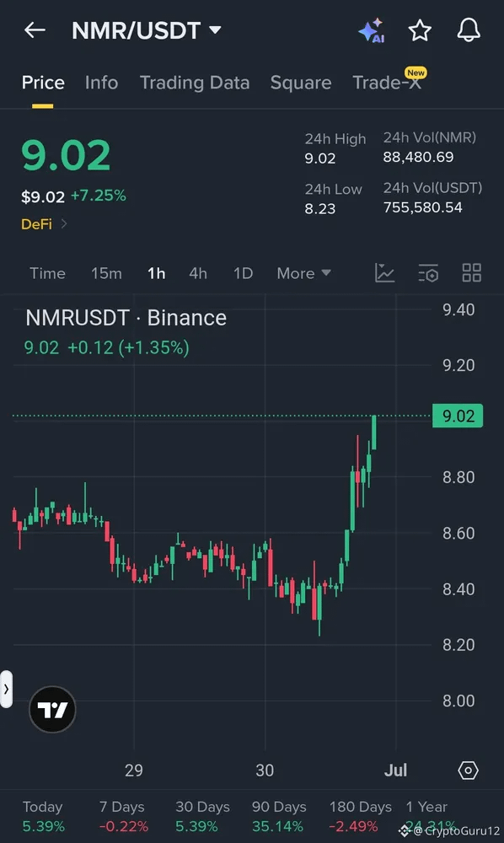
Task: Click the NMRUSDT · Binance chart title
Action: click(x=126, y=319)
